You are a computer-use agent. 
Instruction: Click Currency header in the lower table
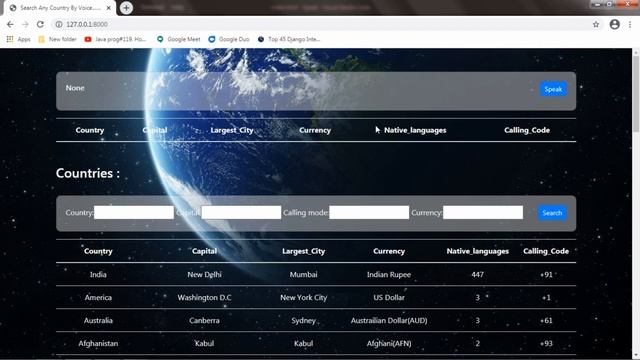click(x=389, y=251)
